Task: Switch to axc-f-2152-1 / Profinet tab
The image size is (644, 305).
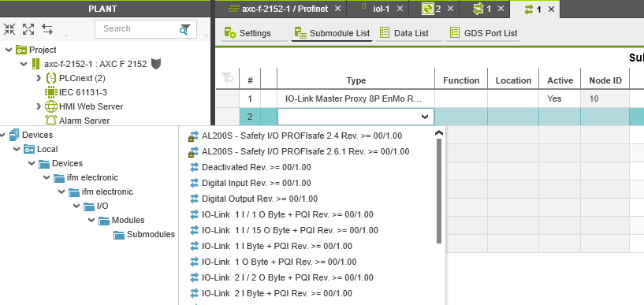Action: point(285,9)
